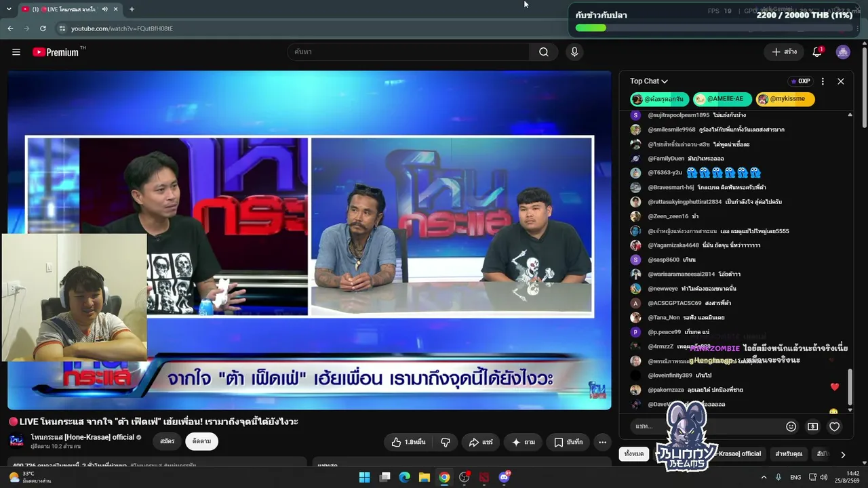
Task: Open the @mykissme pinned chat chip
Action: (x=785, y=99)
